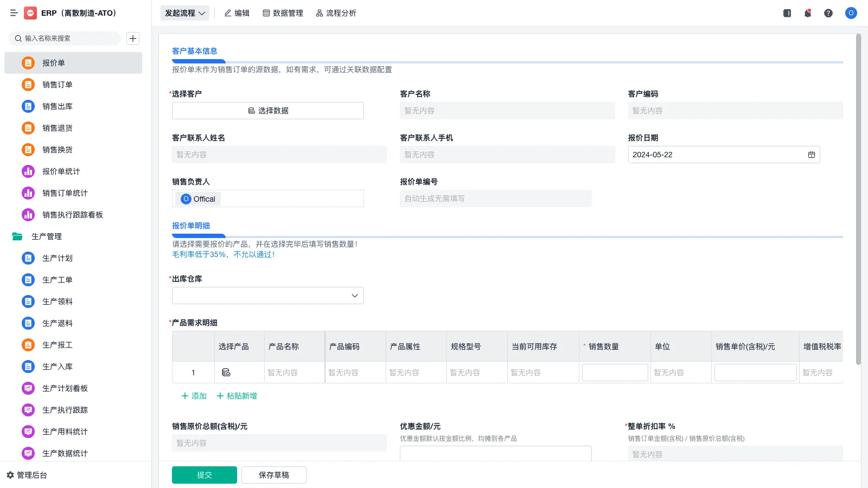Open the help question mark icon
The width and height of the screenshot is (868, 488).
[x=828, y=13]
